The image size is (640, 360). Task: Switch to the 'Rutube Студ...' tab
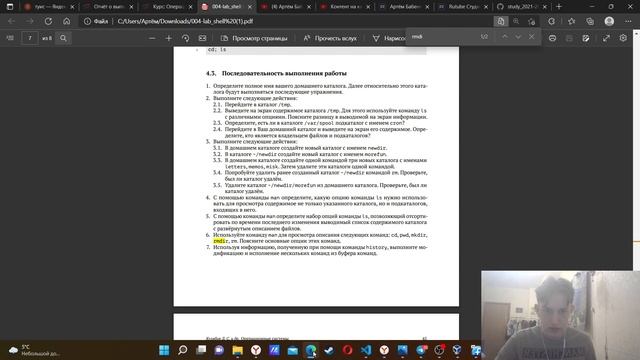pyautogui.click(x=463, y=7)
